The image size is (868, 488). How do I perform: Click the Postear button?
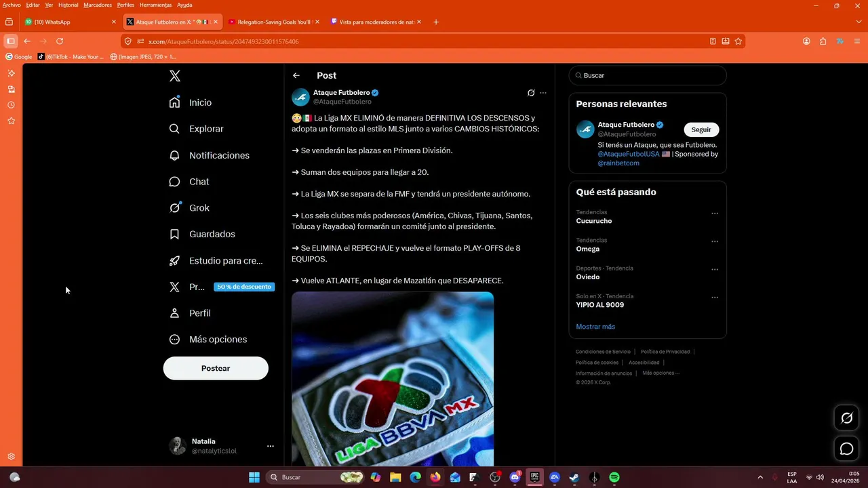coord(216,368)
